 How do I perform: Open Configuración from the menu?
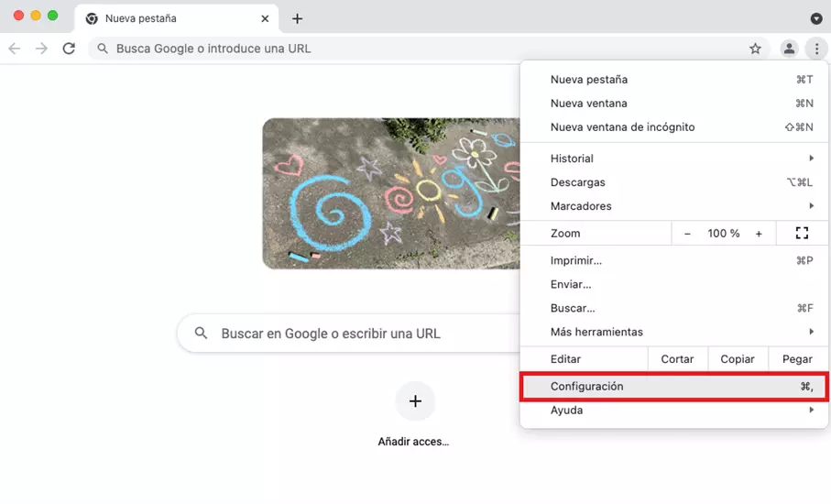673,387
